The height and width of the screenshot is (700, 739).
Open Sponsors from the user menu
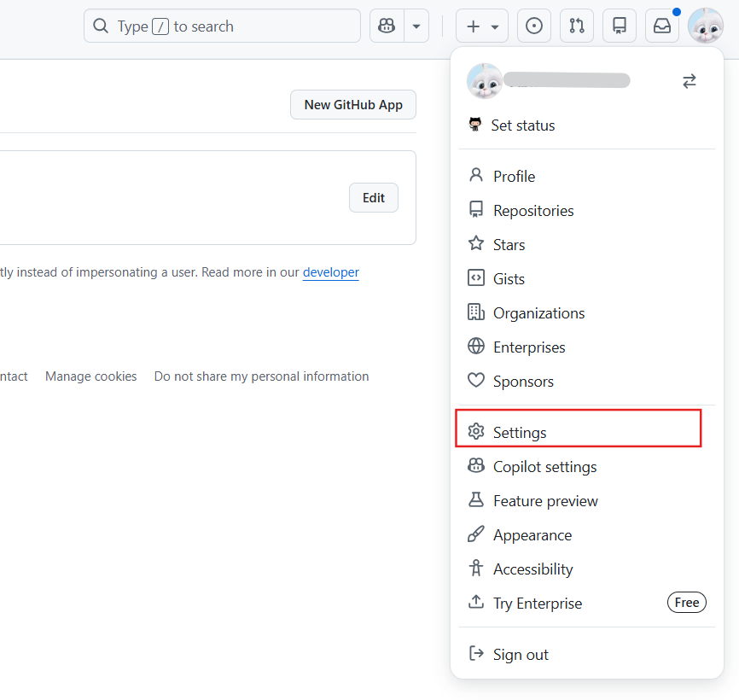coord(587,382)
